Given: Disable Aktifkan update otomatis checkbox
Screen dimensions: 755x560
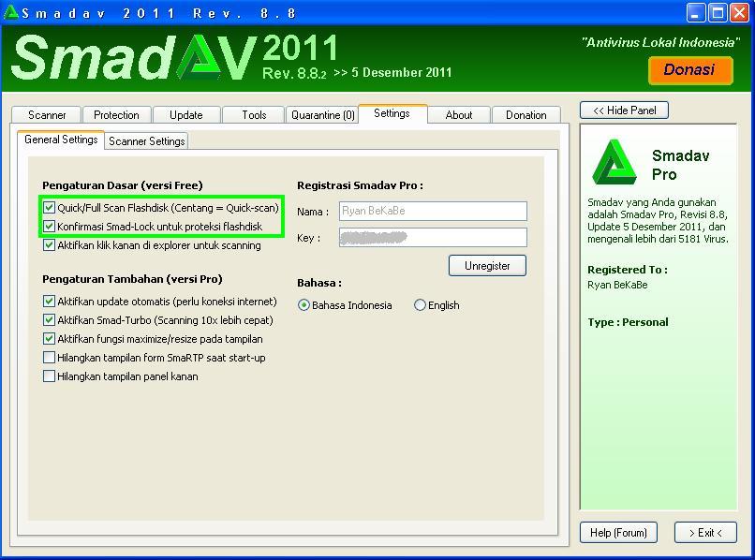Looking at the screenshot, I should (49, 302).
